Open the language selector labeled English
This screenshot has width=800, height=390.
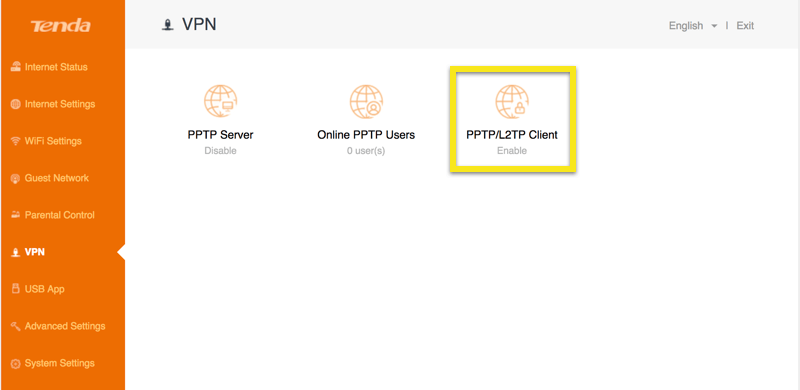pyautogui.click(x=686, y=26)
